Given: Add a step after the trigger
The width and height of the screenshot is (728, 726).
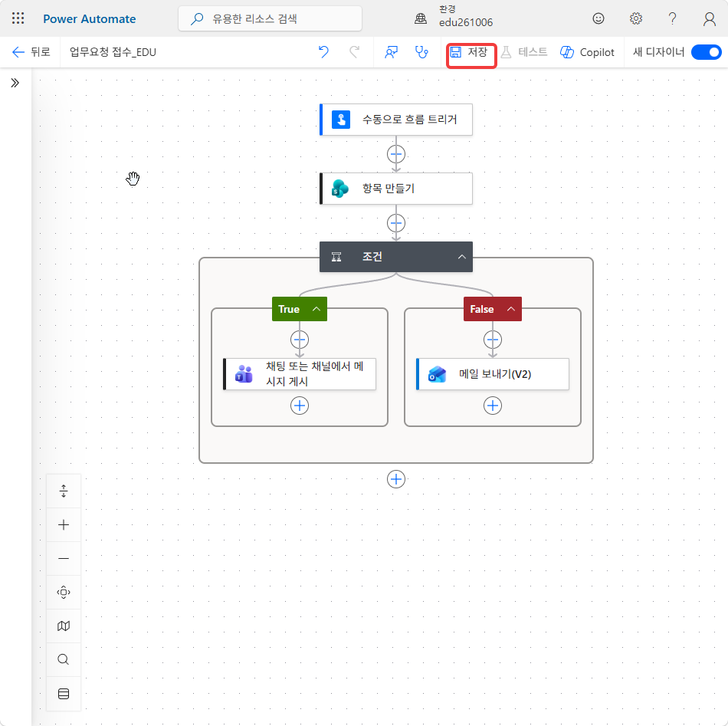Looking at the screenshot, I should pyautogui.click(x=396, y=154).
